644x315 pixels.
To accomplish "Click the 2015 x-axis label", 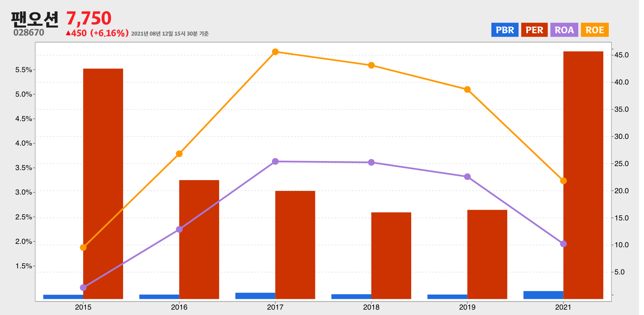I will (83, 307).
